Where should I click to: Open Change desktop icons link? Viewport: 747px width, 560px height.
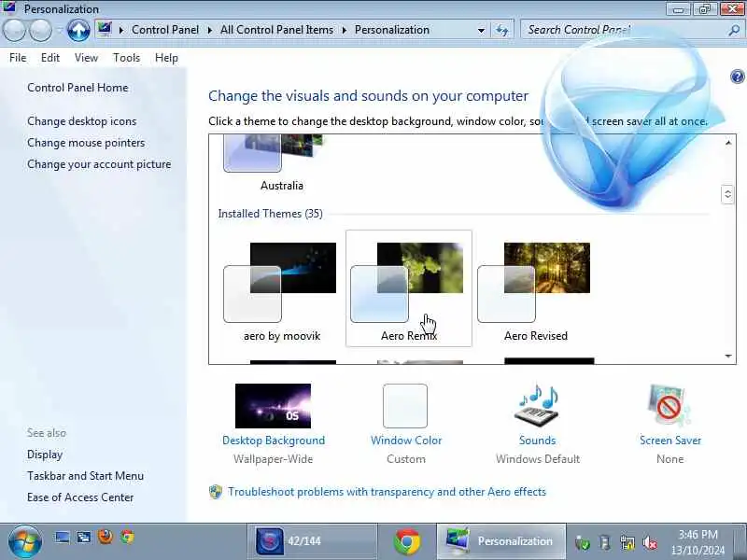coord(81,121)
